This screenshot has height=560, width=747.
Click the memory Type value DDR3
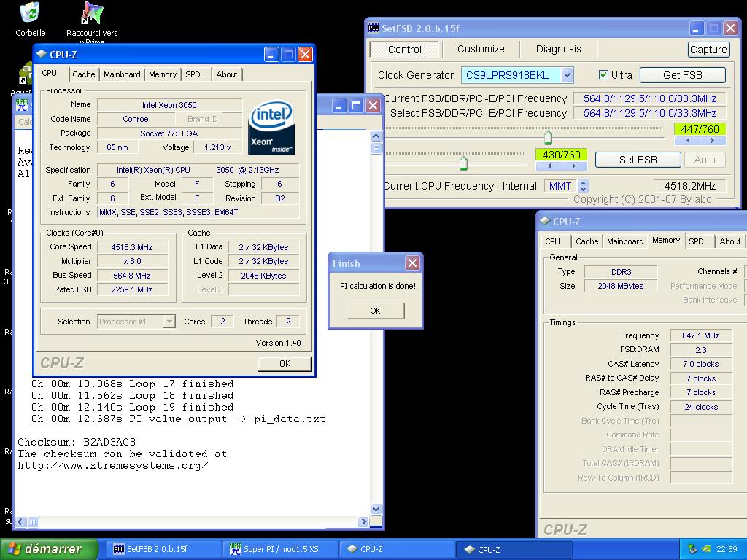pos(621,272)
